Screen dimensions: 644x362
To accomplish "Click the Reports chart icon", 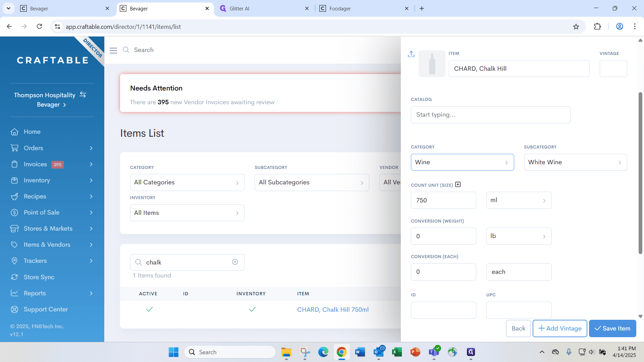I will tap(14, 293).
